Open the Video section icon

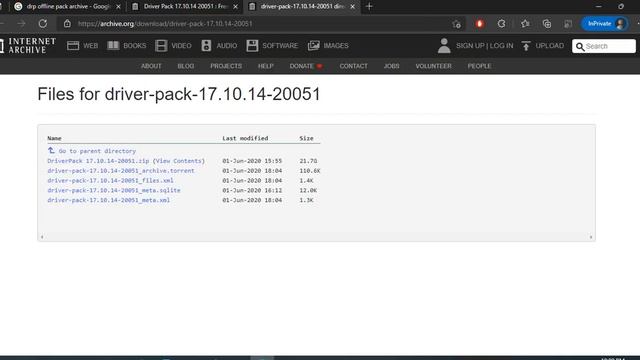click(x=161, y=46)
